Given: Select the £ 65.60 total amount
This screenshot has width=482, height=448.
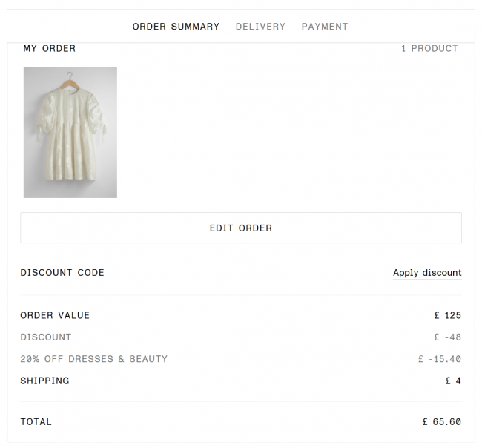Looking at the screenshot, I should click(442, 422).
